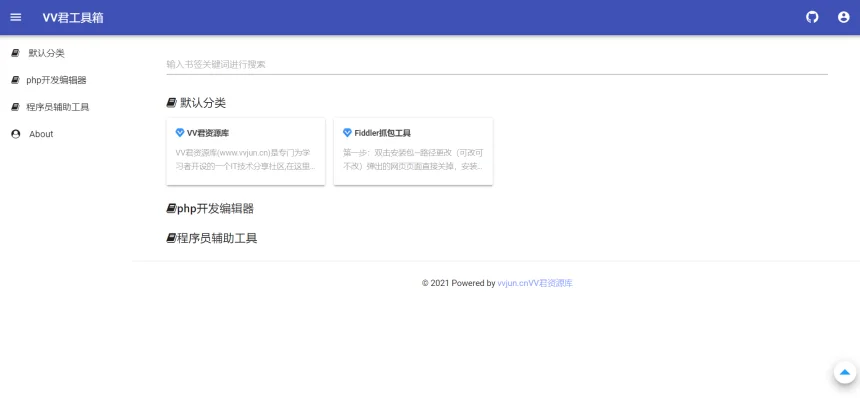Click book icon beside sidebar 默认分类

point(15,53)
